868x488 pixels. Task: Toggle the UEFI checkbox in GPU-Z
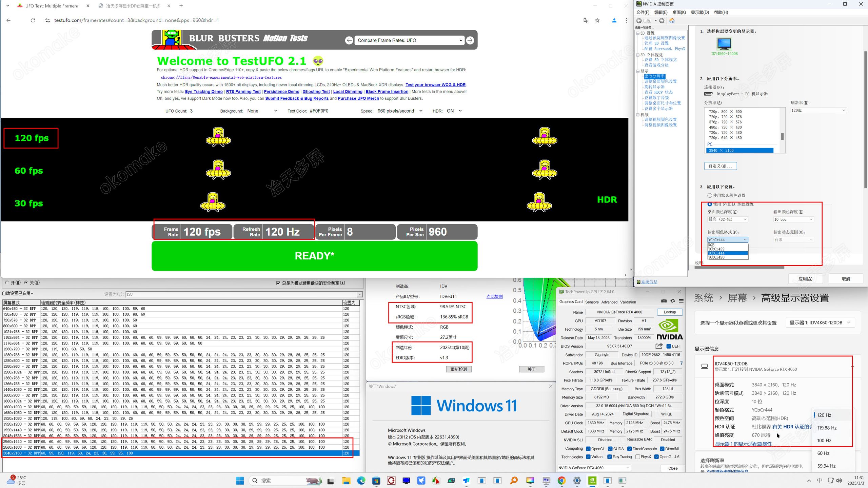tap(669, 346)
